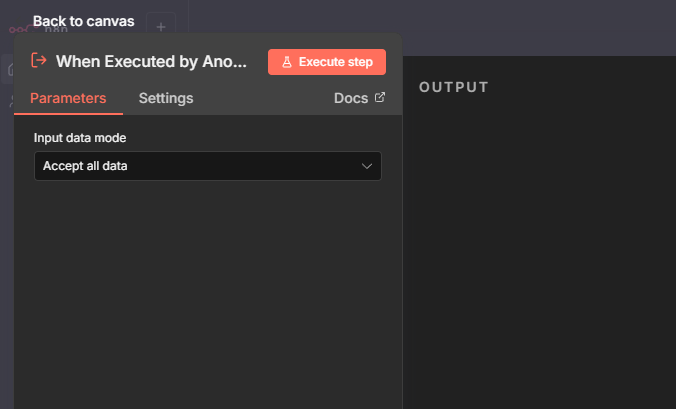
Task: Open the Docs link
Action: (350, 98)
